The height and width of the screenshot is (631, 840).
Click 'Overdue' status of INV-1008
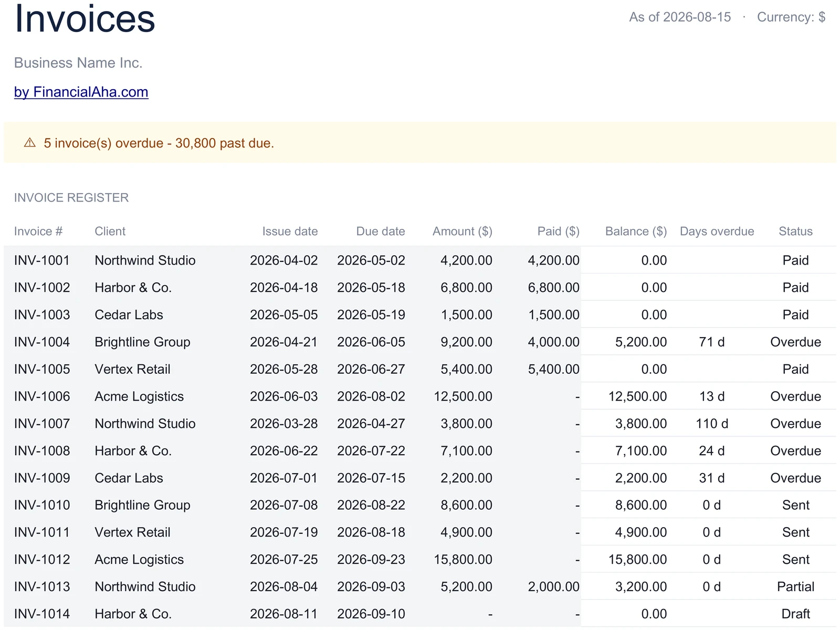pos(796,451)
